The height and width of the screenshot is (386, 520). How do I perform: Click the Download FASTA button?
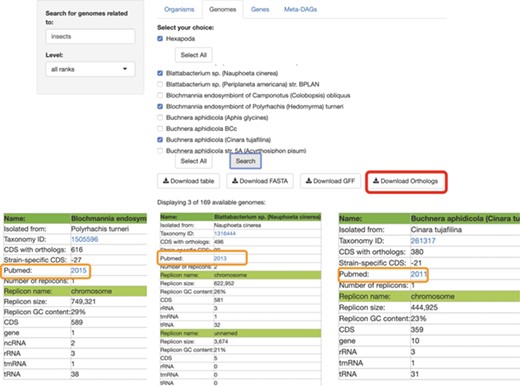(260, 181)
